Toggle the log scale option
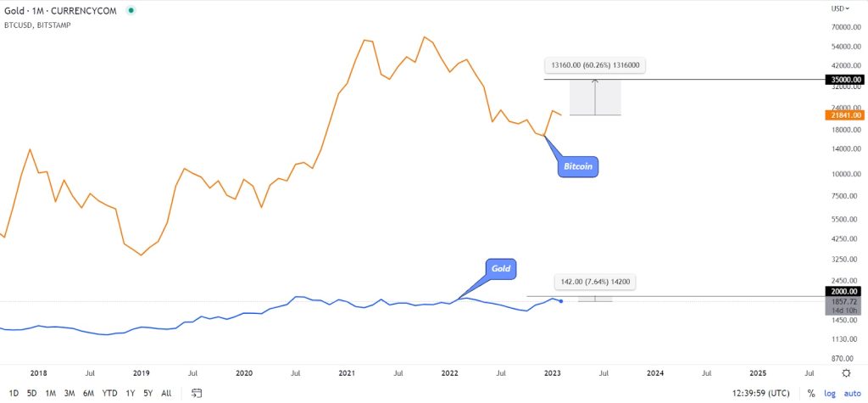 click(828, 393)
